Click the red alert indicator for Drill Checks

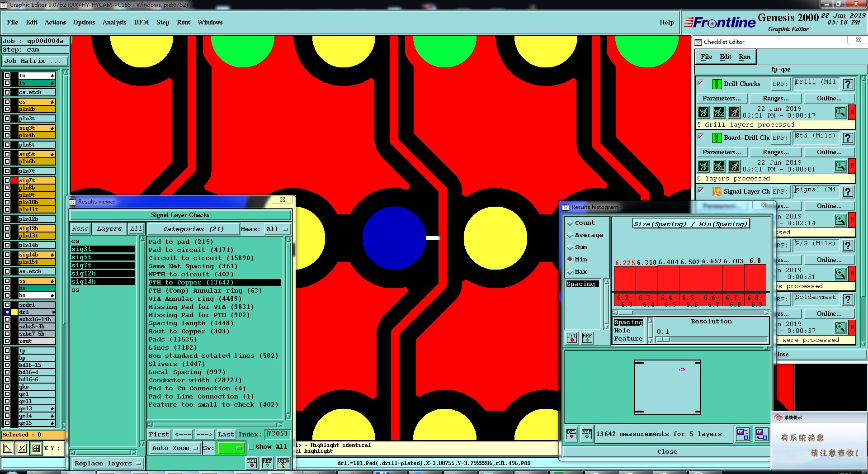(x=852, y=112)
